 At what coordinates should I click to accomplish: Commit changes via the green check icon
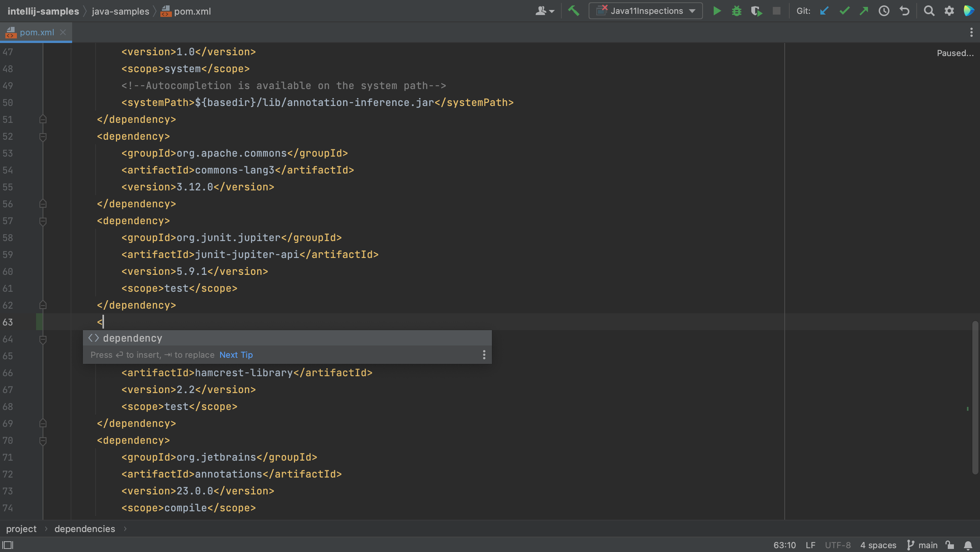pos(844,11)
